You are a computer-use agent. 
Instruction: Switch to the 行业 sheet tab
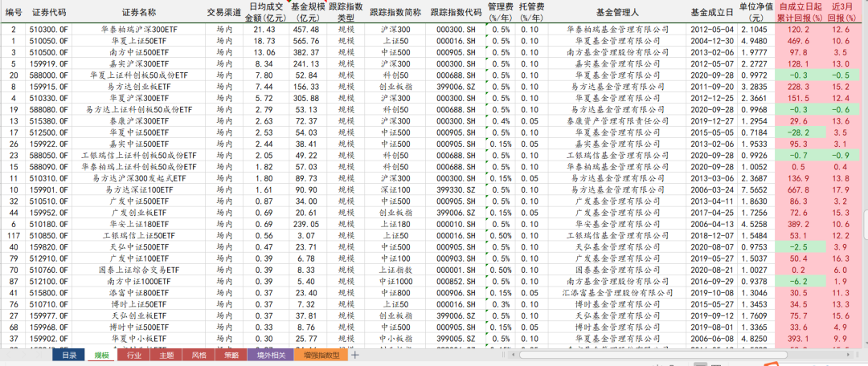click(133, 355)
